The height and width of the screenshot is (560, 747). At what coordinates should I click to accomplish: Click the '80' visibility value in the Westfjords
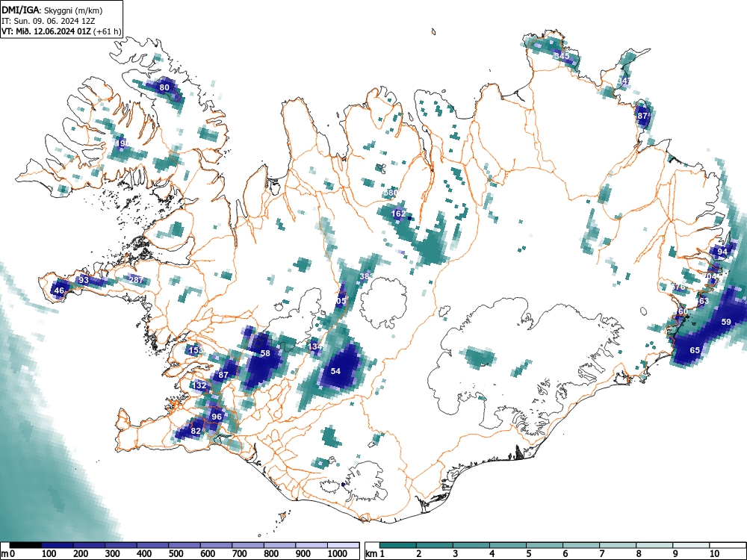(164, 87)
